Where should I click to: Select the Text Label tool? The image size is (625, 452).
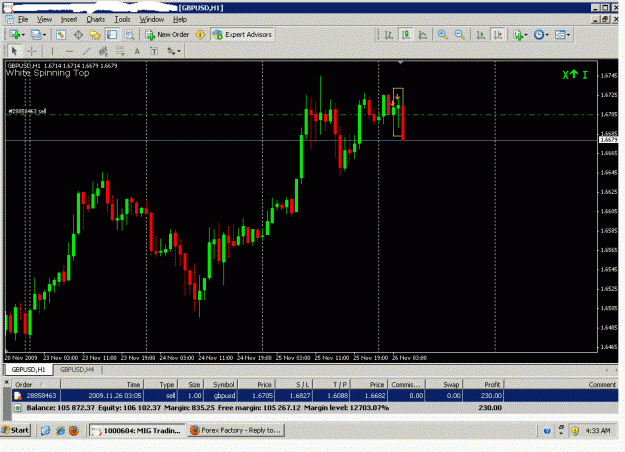point(154,51)
